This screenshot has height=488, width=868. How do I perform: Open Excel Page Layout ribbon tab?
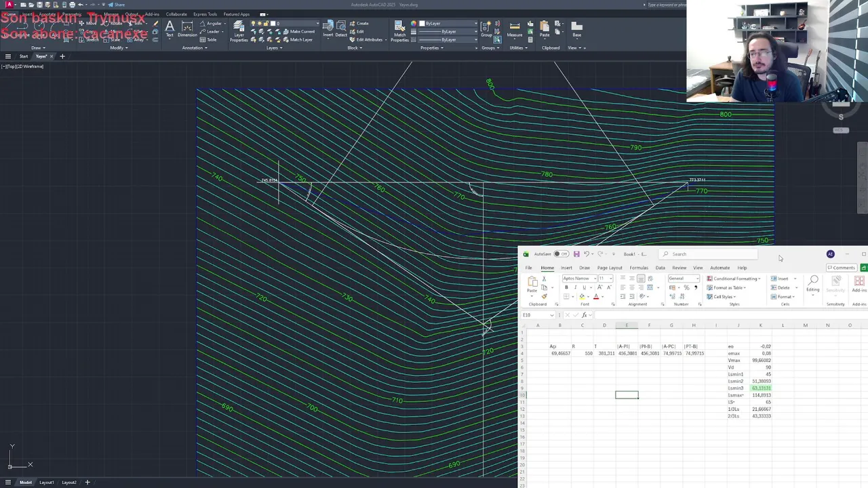click(x=610, y=268)
